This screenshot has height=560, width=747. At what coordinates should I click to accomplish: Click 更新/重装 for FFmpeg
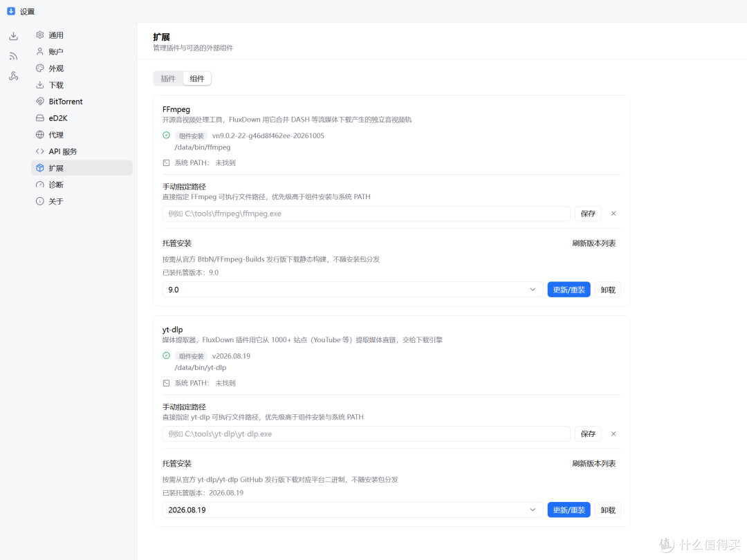pyautogui.click(x=569, y=290)
